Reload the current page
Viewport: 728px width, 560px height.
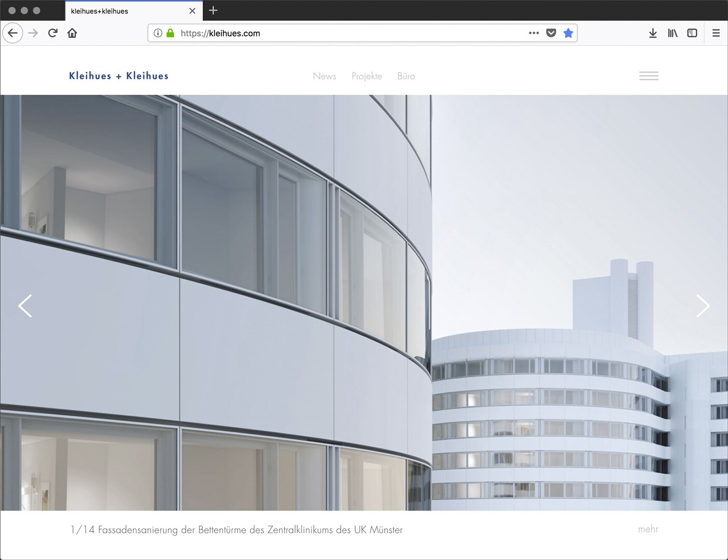coord(52,33)
